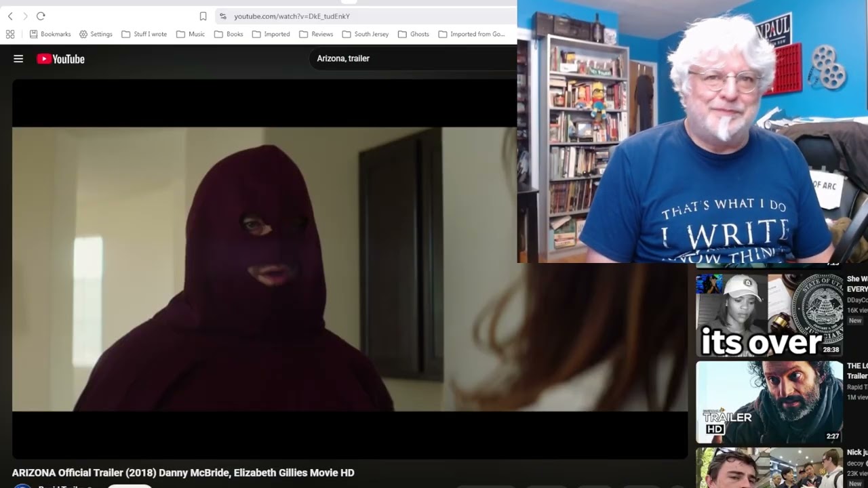Screen dimensions: 868x488
Task: Click the 'Nick ju...' recommended video title
Action: tap(857, 452)
